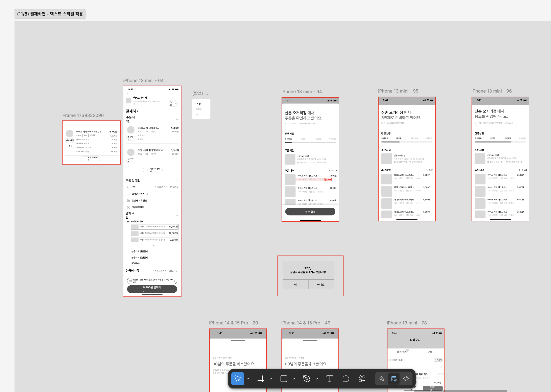Select the Frame tool
This screenshot has width=551, height=392.
(x=261, y=379)
